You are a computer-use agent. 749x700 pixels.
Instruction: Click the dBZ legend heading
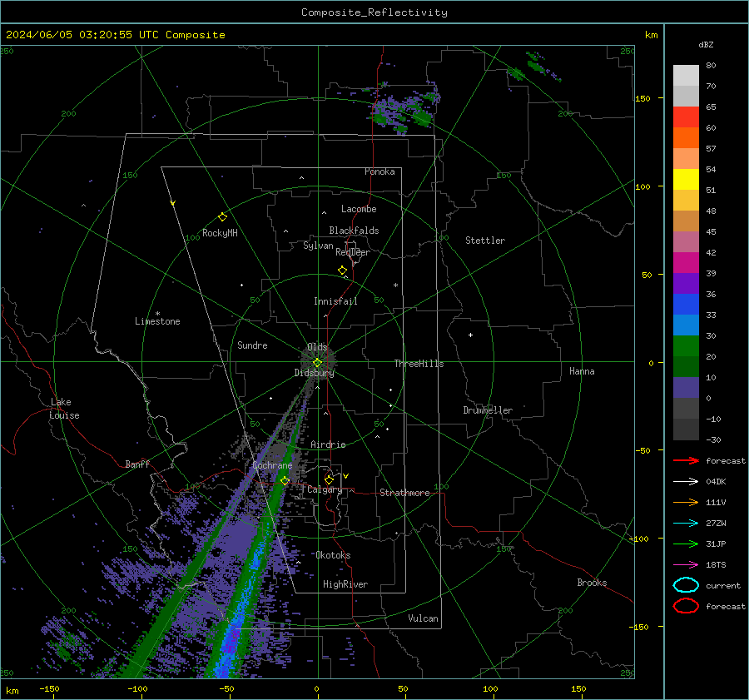click(706, 45)
